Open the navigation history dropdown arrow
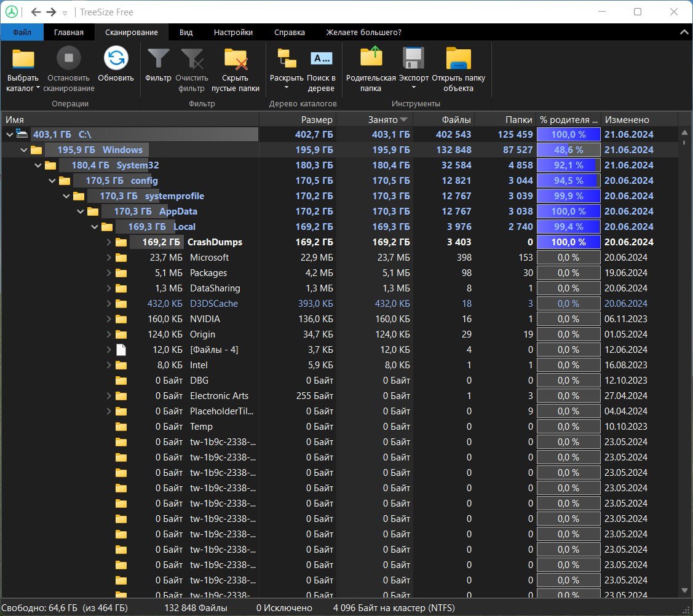The width and height of the screenshot is (693, 616). coord(65,14)
